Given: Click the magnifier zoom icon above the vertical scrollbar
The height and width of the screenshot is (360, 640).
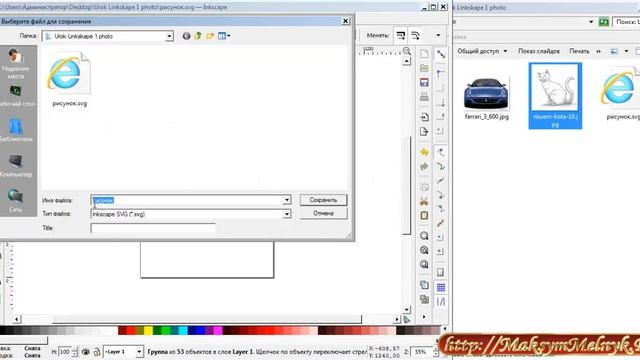Looking at the screenshot, I should pos(407,51).
